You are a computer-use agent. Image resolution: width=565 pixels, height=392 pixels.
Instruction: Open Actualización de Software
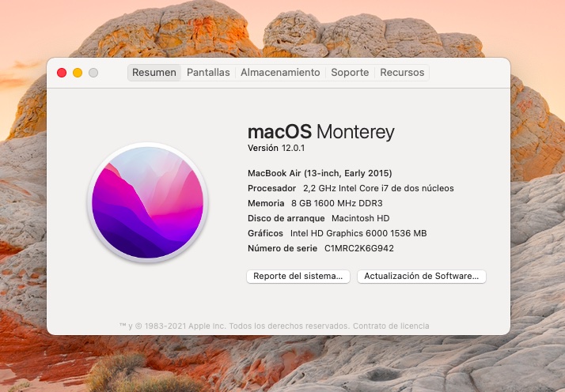pyautogui.click(x=422, y=276)
